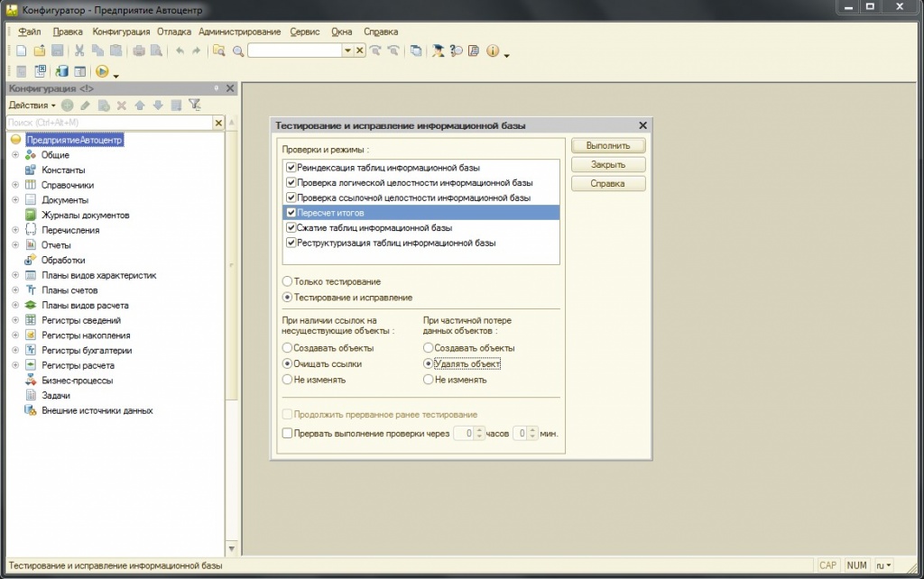Open the Действия dropdown menu

(x=32, y=106)
